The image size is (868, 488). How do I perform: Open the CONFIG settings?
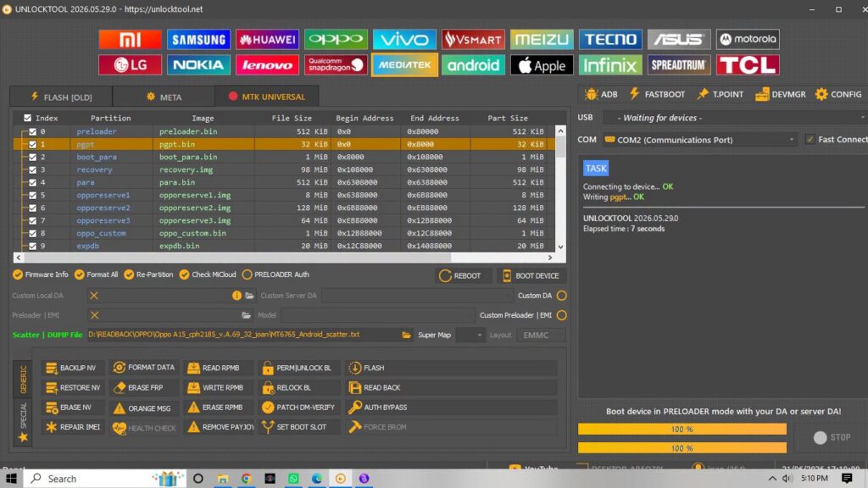[x=838, y=95]
